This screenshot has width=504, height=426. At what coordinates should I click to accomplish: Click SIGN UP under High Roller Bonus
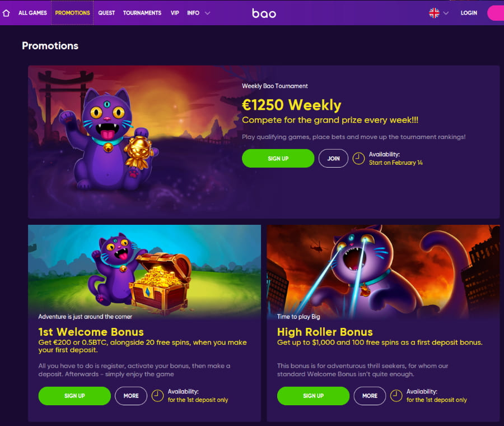pyautogui.click(x=314, y=396)
